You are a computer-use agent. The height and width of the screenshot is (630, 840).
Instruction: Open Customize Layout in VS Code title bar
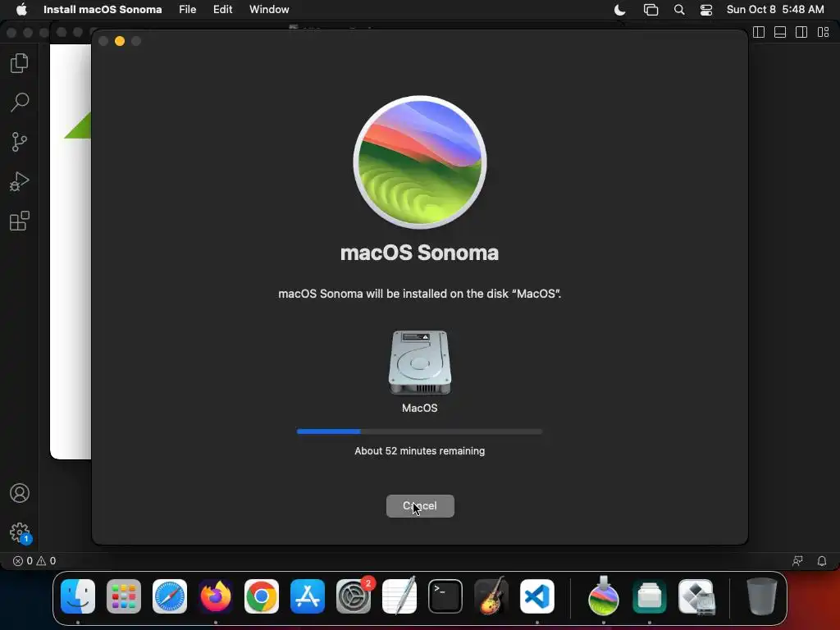pos(824,32)
